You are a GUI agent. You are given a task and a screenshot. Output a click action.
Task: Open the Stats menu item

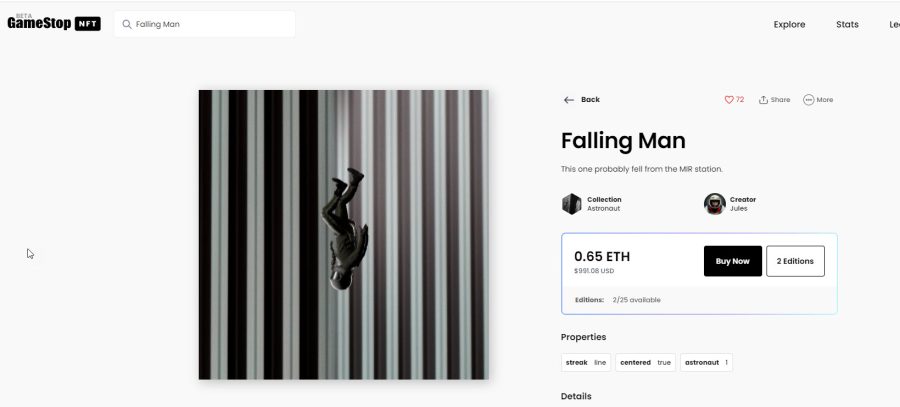(x=847, y=25)
